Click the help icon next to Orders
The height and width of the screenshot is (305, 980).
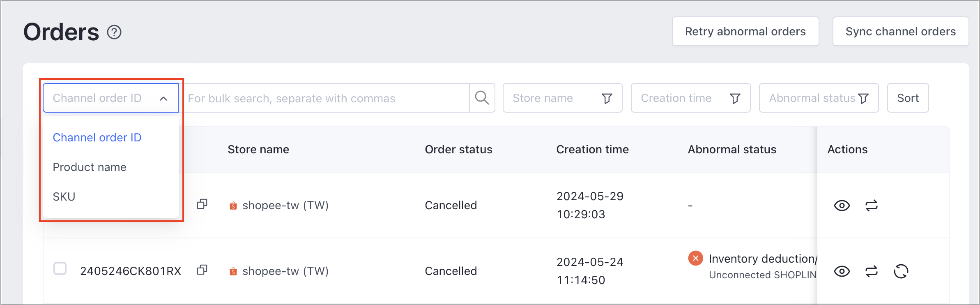click(114, 32)
